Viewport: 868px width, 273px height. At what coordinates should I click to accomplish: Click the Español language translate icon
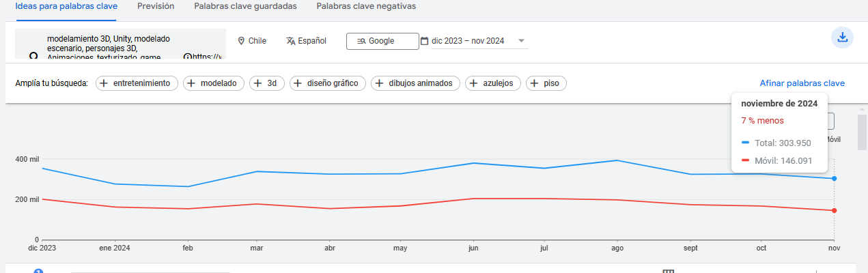click(291, 41)
